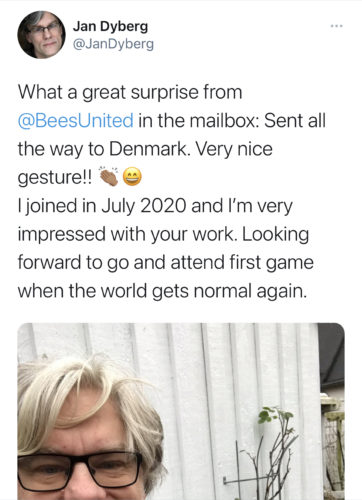Viewport: 362px width, 500px height.
Task: Click the display name Jan Dyberg
Action: (110, 26)
